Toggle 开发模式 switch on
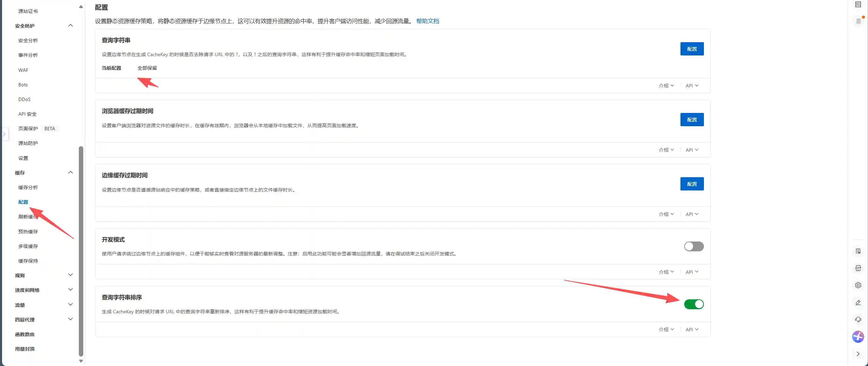 coord(694,246)
